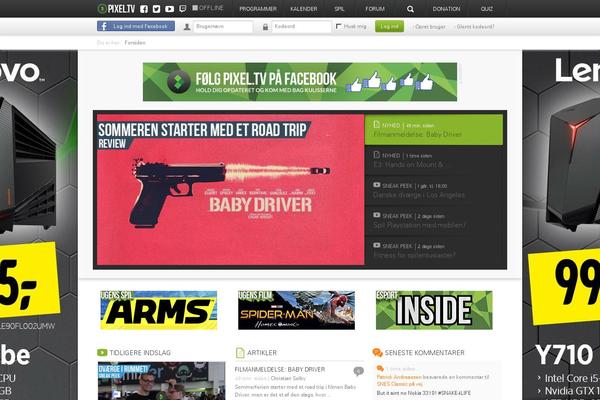Open the SNES Classic på vej link
This screenshot has width=600, height=400.
click(399, 384)
